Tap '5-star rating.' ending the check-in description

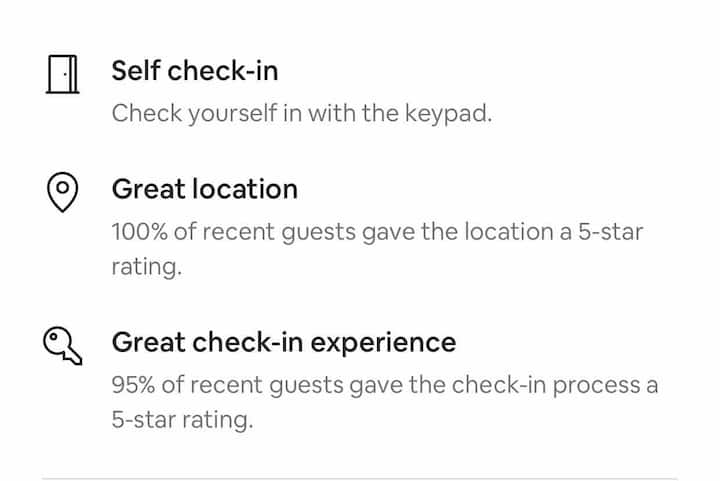[182, 420]
